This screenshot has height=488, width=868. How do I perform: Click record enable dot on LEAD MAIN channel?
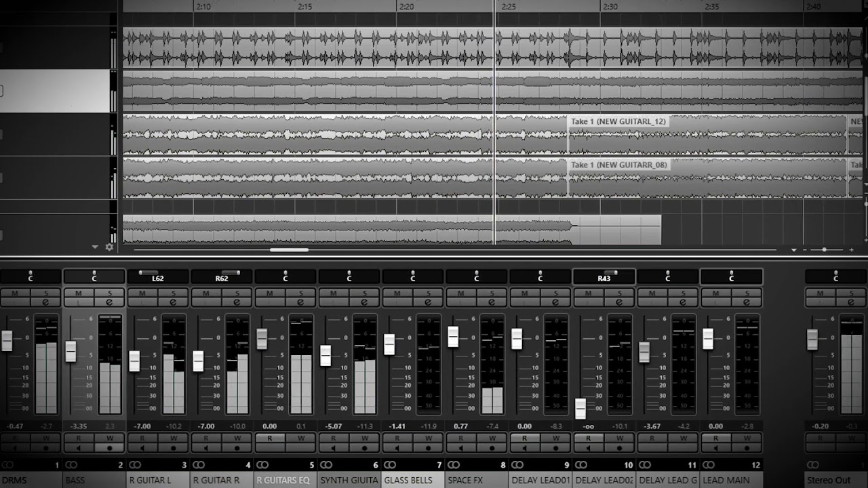747,448
